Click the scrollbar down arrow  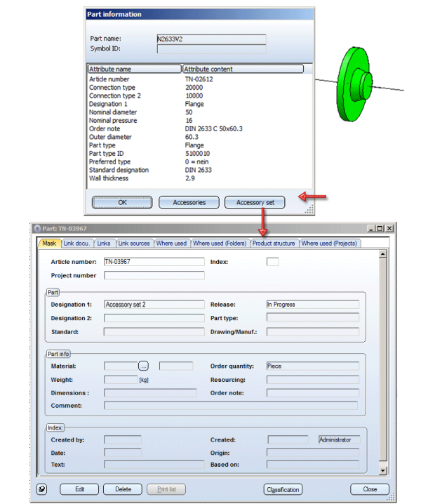[382, 470]
